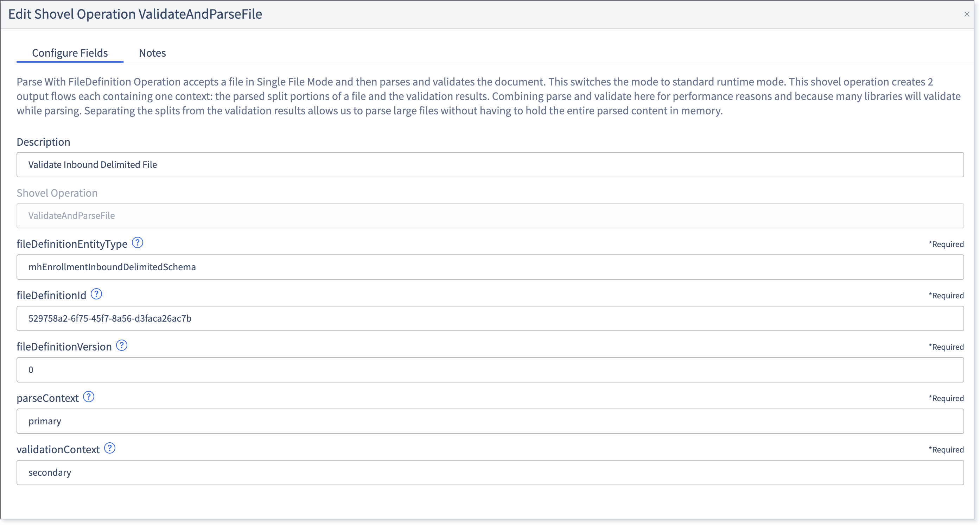
Task: View the parseContext help icon
Action: coord(89,397)
